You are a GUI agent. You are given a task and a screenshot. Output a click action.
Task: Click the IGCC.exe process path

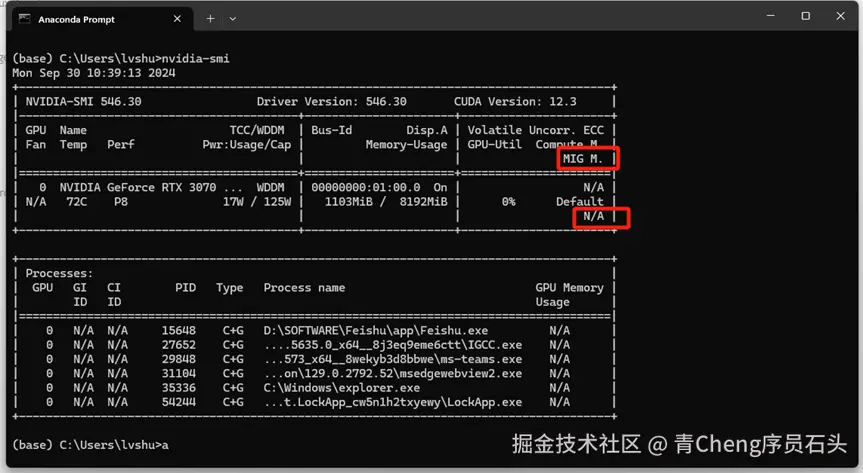point(393,345)
